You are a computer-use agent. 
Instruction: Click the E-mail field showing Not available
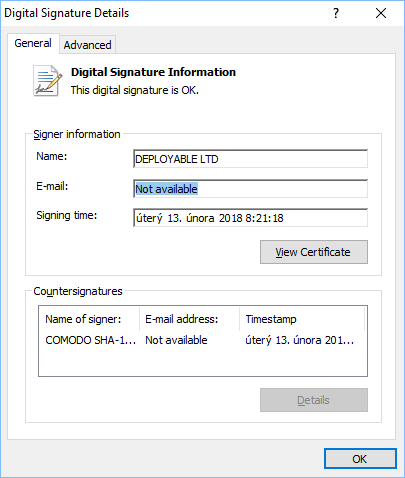pyautogui.click(x=250, y=189)
